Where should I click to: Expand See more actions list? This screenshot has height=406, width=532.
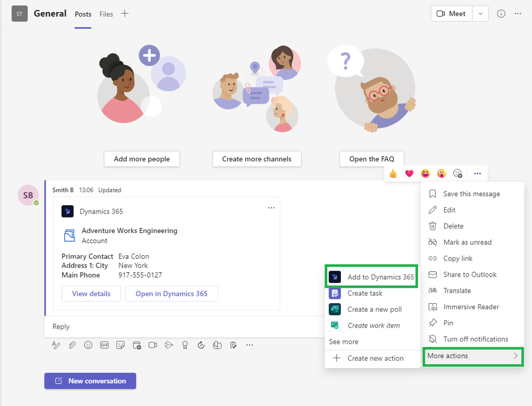tap(343, 342)
